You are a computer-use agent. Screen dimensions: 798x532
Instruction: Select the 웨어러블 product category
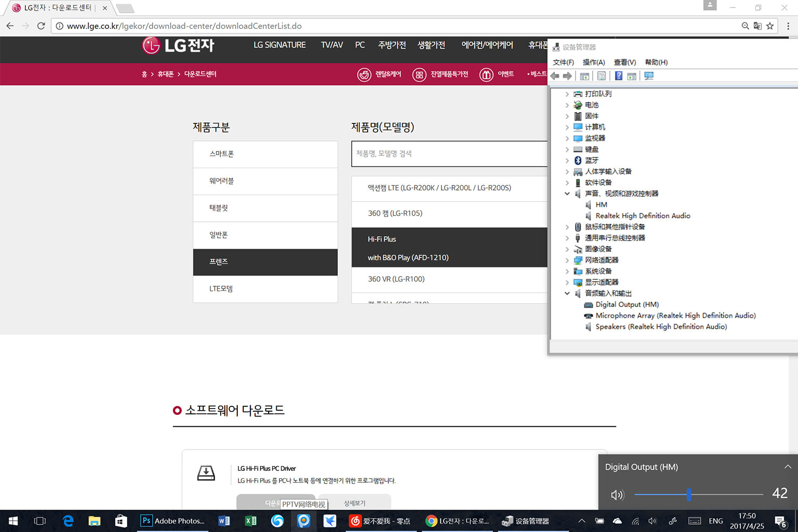tap(265, 181)
